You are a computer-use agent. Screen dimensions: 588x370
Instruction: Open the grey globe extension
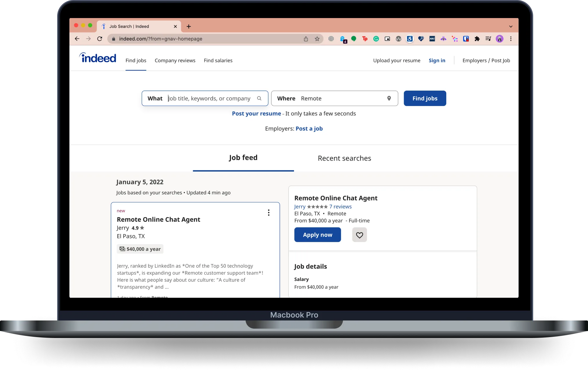click(331, 39)
